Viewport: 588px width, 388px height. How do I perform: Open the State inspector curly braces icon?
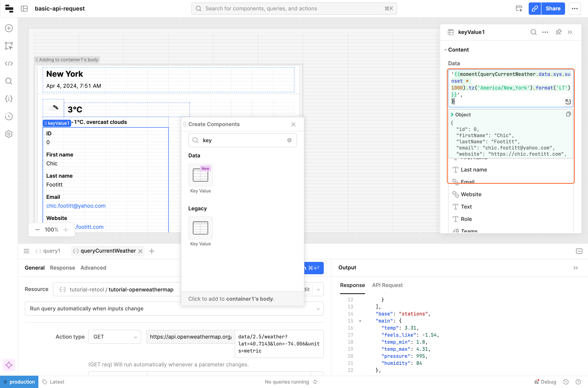[9, 99]
